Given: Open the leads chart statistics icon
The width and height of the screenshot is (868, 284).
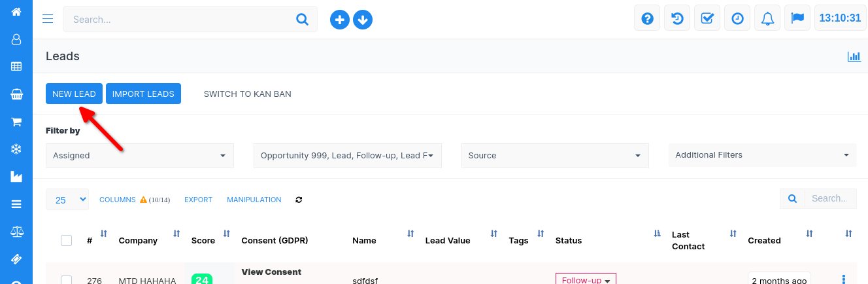Looking at the screenshot, I should click(x=854, y=56).
